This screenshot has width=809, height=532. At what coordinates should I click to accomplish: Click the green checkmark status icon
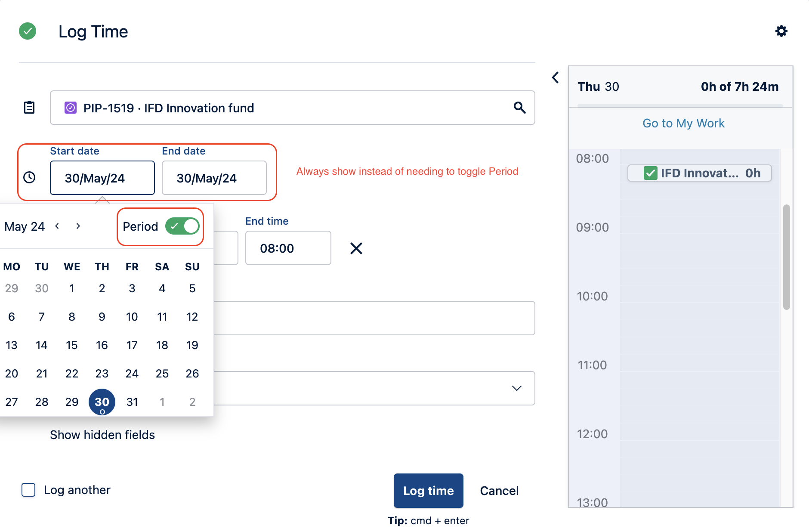[28, 31]
